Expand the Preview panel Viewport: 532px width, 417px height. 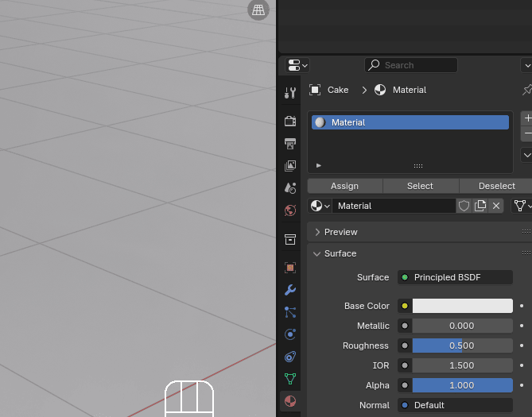click(340, 232)
